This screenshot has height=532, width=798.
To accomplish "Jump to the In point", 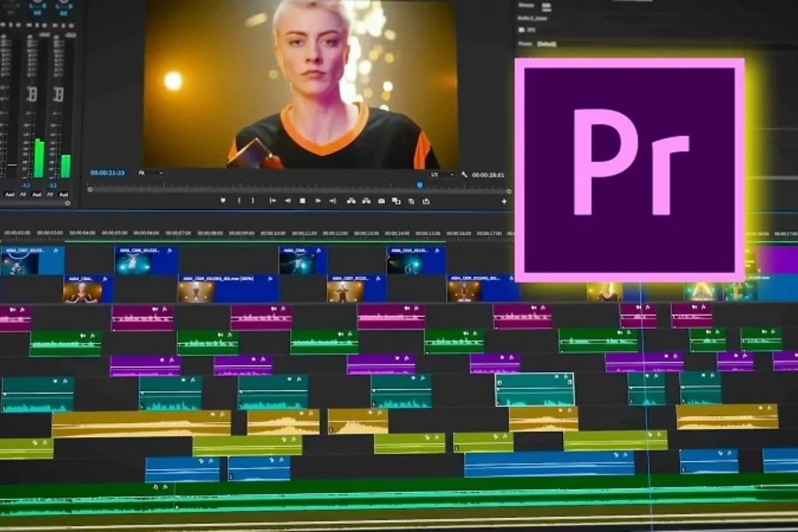I will pos(273,201).
